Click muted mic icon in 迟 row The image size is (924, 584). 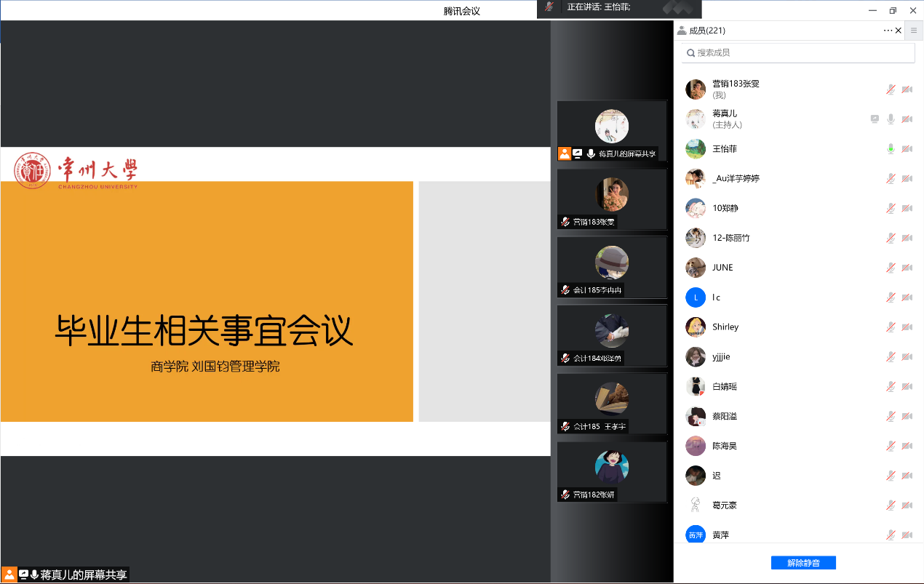[x=891, y=476]
